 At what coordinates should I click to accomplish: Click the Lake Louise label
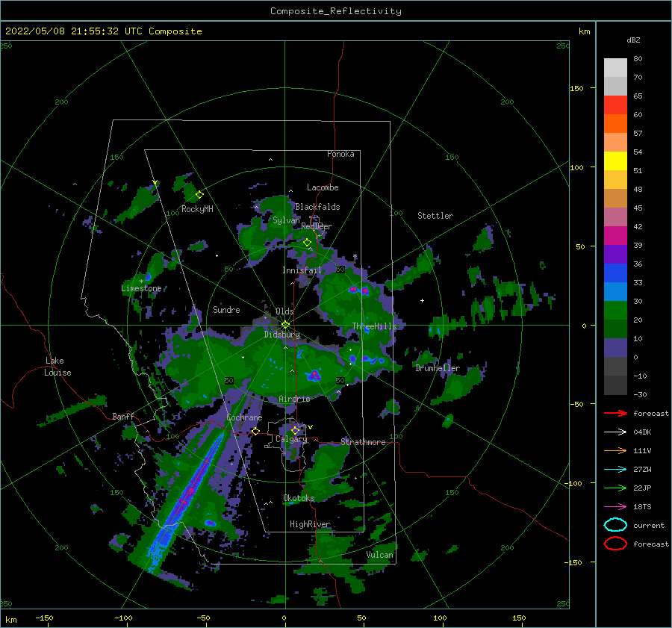tap(57, 367)
